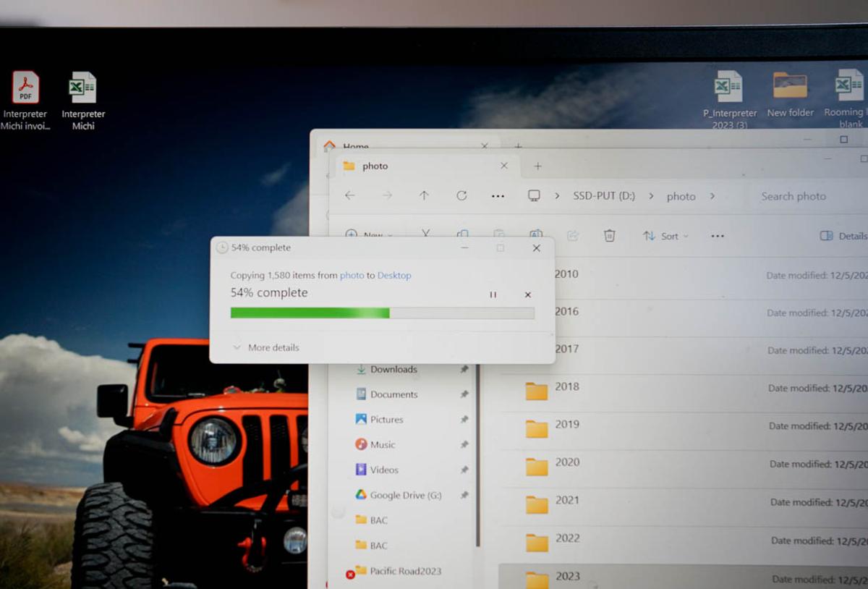Screen dimensions: 868x589
Task: Click the Share icon in the toolbar
Action: coord(573,235)
